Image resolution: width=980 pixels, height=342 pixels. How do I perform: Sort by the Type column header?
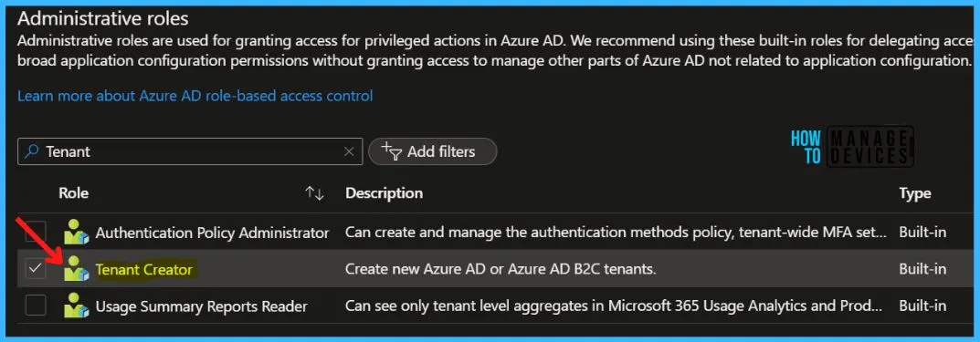click(x=915, y=193)
